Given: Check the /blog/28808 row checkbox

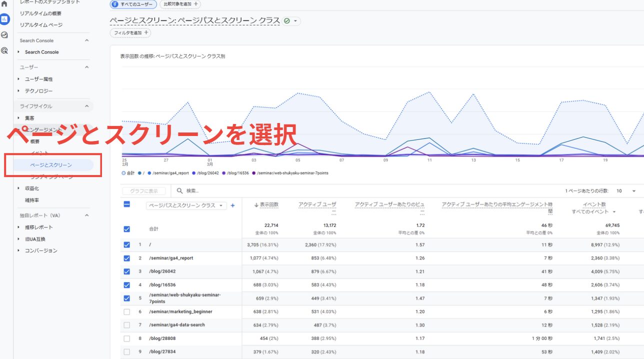Looking at the screenshot, I should coord(126,338).
